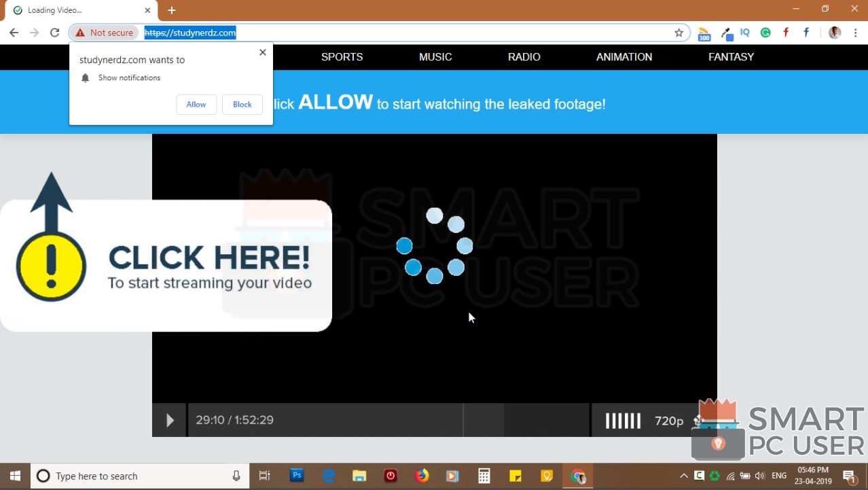
Task: Allow notifications from studynerdz.com
Action: (x=196, y=104)
